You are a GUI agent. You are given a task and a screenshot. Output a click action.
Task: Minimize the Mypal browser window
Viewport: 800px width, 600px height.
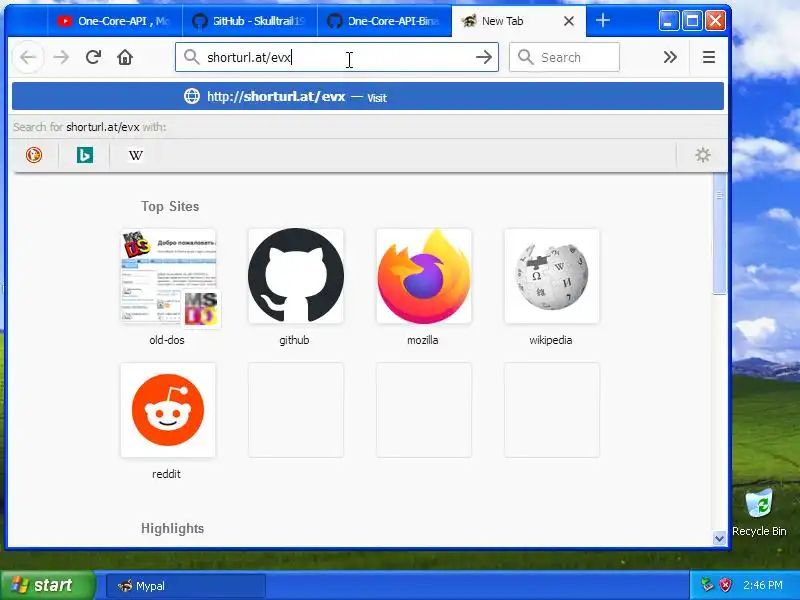point(668,21)
